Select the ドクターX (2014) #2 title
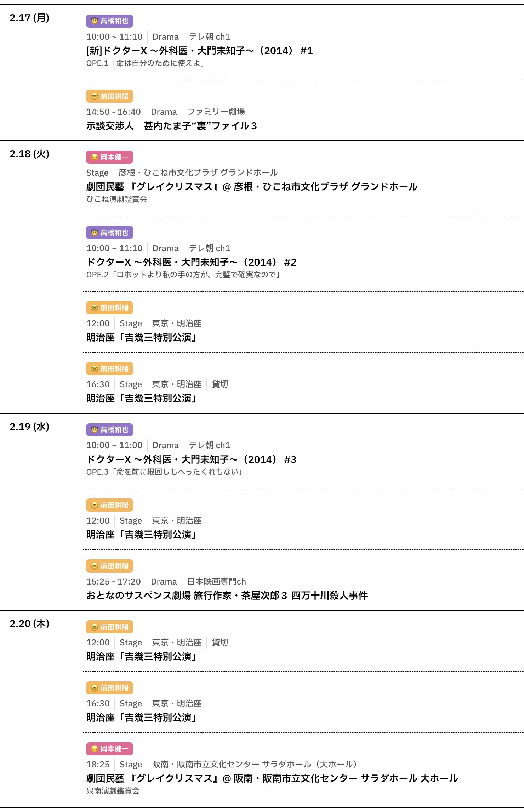 click(191, 263)
